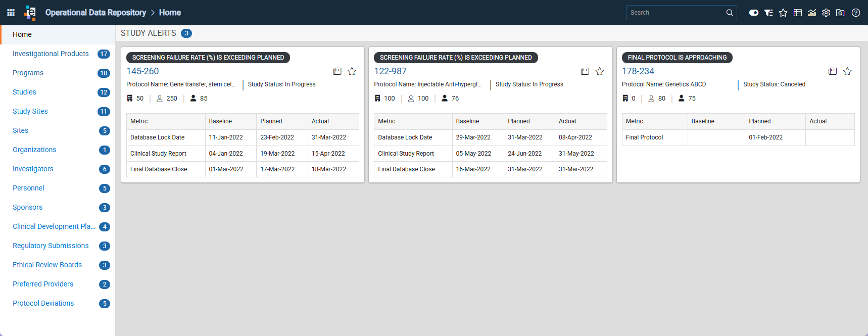Click the Study Alerts count badge 3
The width and height of the screenshot is (868, 336).
[186, 33]
